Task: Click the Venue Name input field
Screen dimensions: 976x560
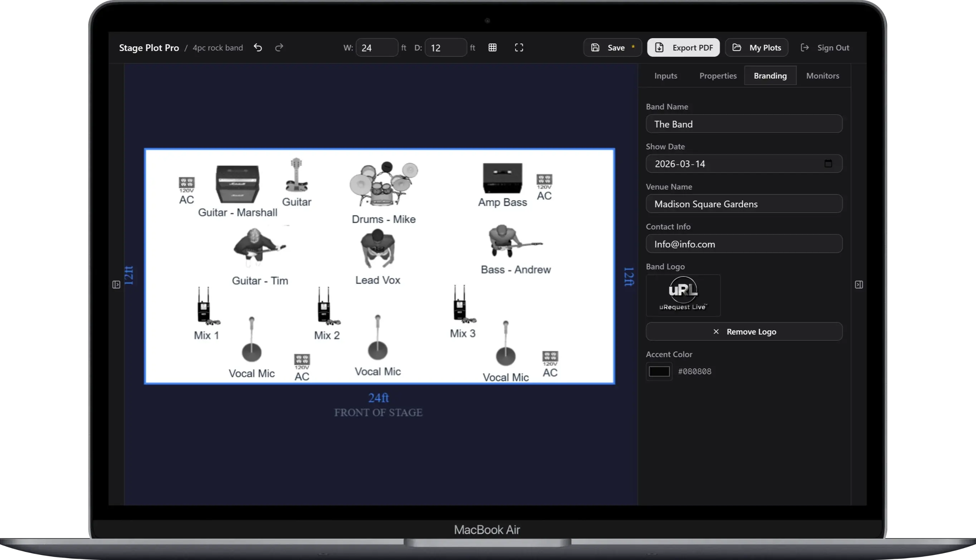Action: pos(744,204)
